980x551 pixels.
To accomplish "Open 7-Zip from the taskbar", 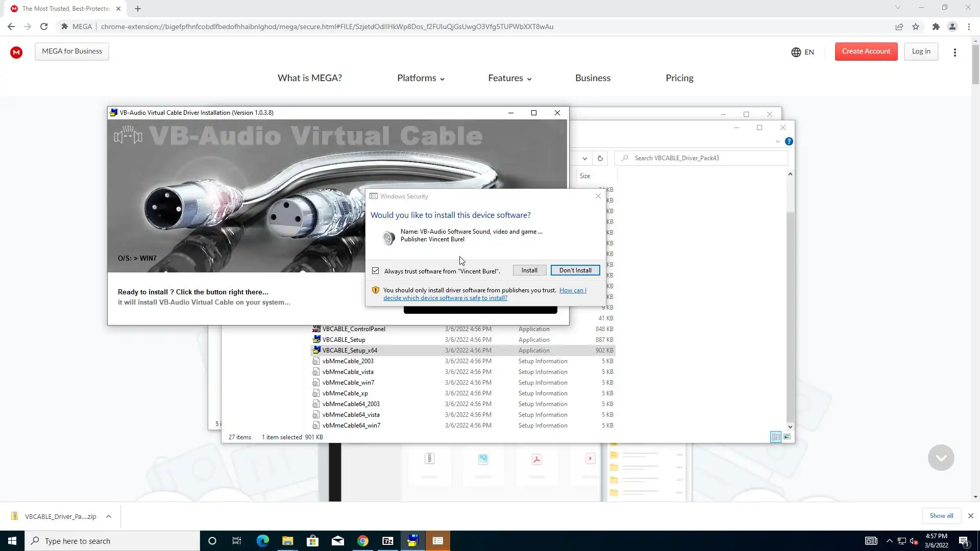I will pos(388,541).
